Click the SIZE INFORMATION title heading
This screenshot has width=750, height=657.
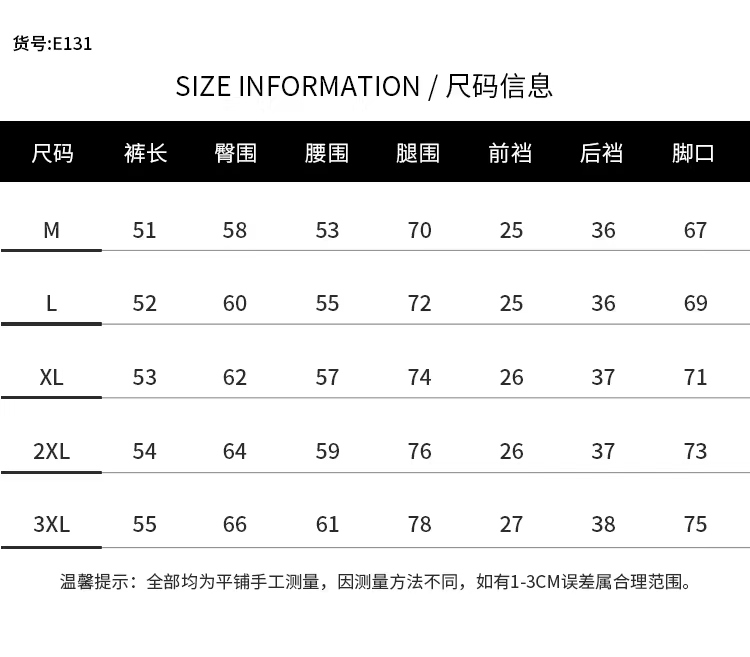coord(364,86)
